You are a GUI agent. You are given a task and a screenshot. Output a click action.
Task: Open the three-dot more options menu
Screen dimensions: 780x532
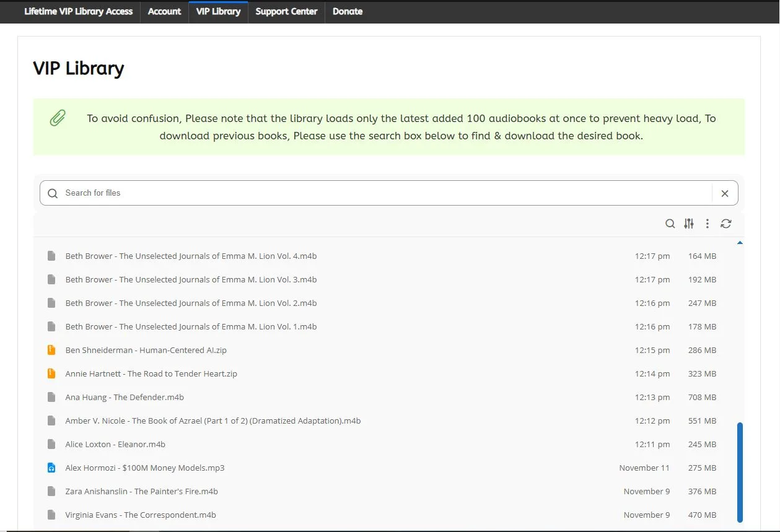pos(708,224)
